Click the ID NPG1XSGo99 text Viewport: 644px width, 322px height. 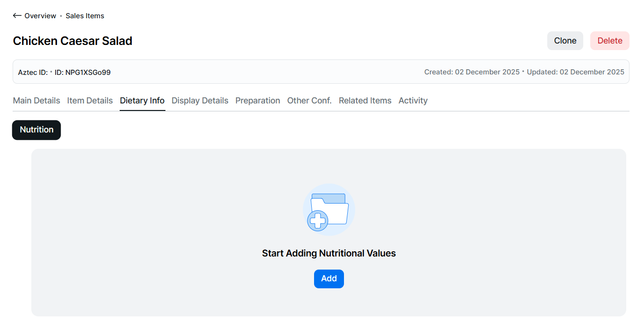pyautogui.click(x=82, y=72)
